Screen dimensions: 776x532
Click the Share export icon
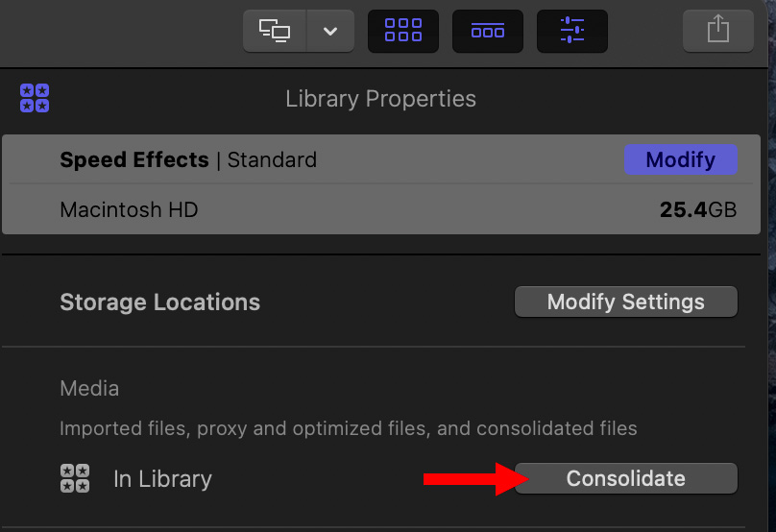click(718, 31)
